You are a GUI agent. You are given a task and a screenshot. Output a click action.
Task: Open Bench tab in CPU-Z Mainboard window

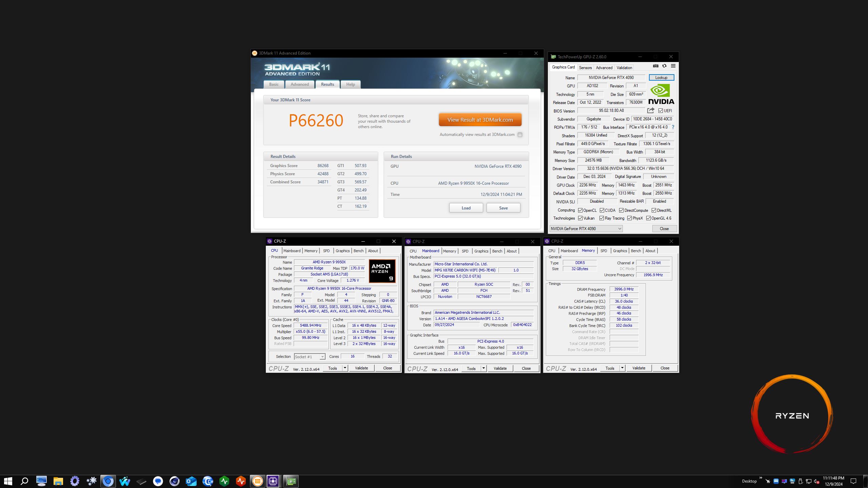(x=497, y=251)
